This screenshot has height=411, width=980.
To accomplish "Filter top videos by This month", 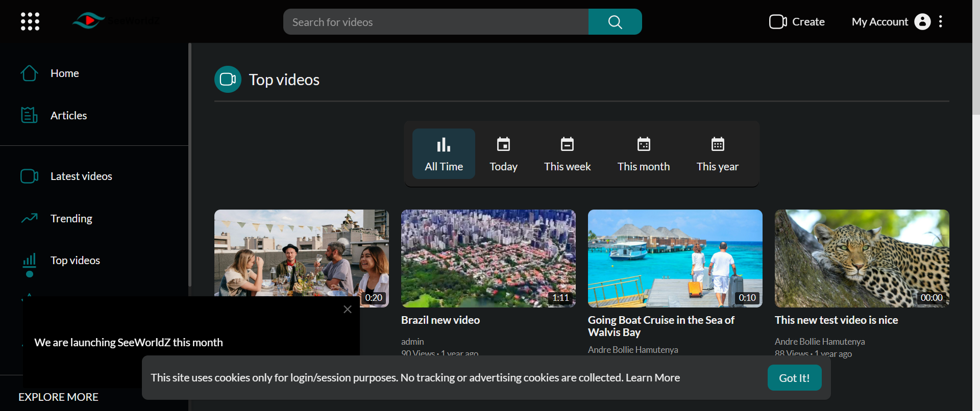I will pos(644,153).
